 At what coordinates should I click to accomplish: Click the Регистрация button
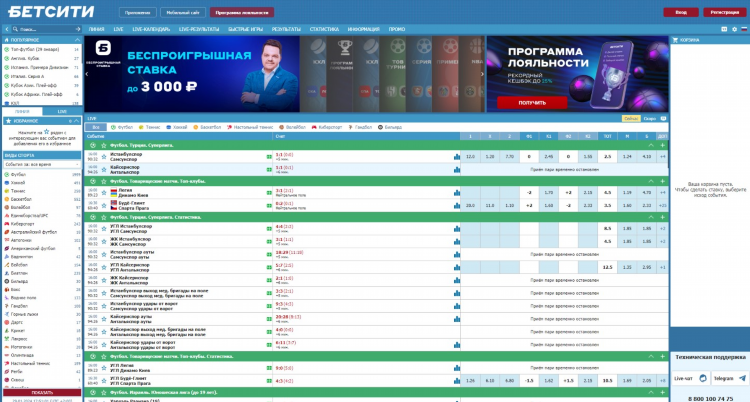pyautogui.click(x=725, y=12)
